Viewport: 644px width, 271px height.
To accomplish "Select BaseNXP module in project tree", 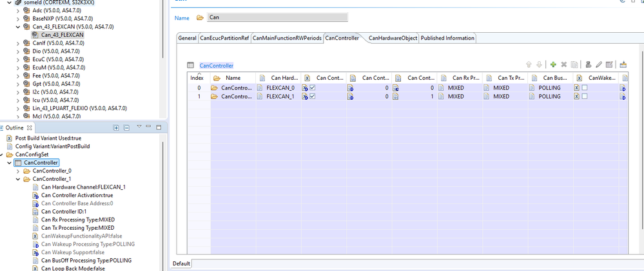I will click(63, 19).
